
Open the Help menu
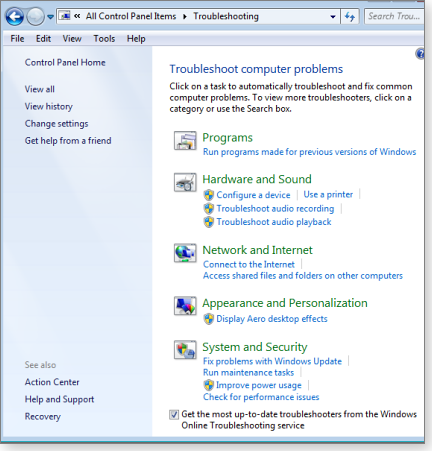click(x=136, y=39)
